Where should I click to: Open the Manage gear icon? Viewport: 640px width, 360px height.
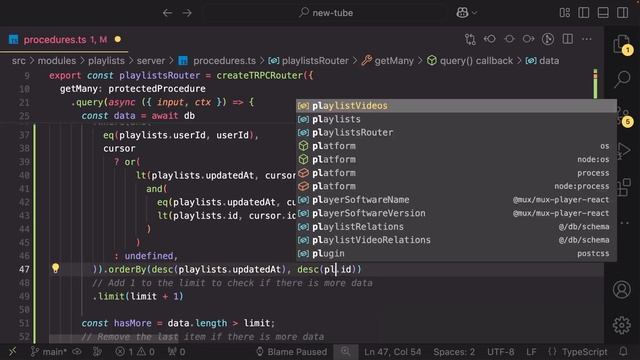click(x=622, y=325)
